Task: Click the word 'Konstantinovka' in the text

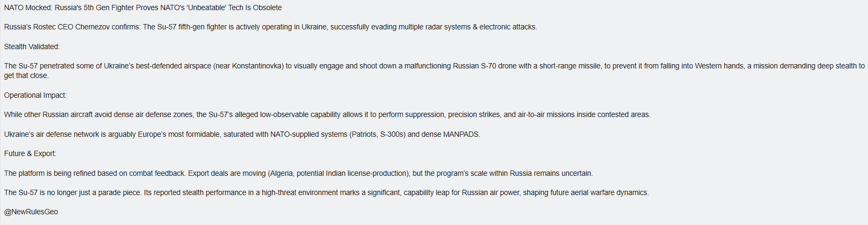Action: (x=257, y=66)
